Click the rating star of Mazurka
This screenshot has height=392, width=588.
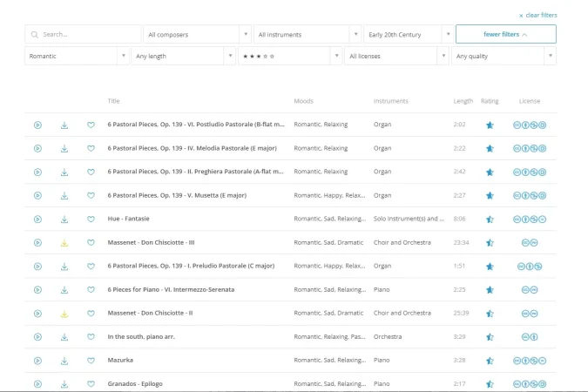[490, 361]
